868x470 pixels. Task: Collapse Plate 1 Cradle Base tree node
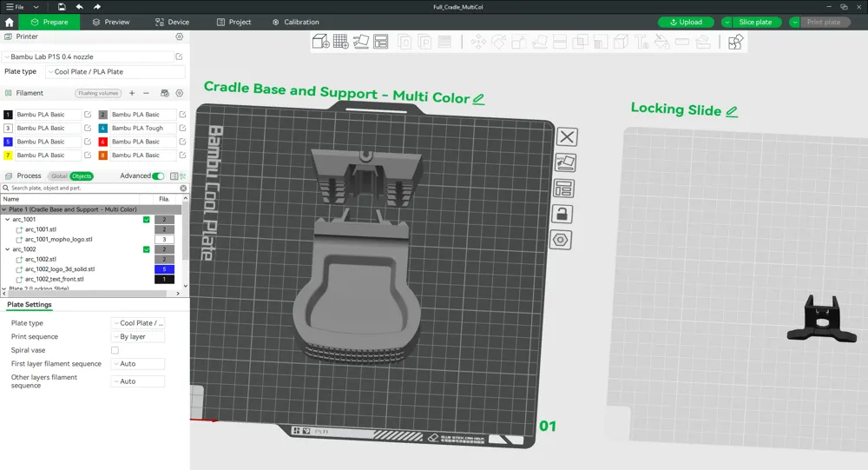point(3,209)
